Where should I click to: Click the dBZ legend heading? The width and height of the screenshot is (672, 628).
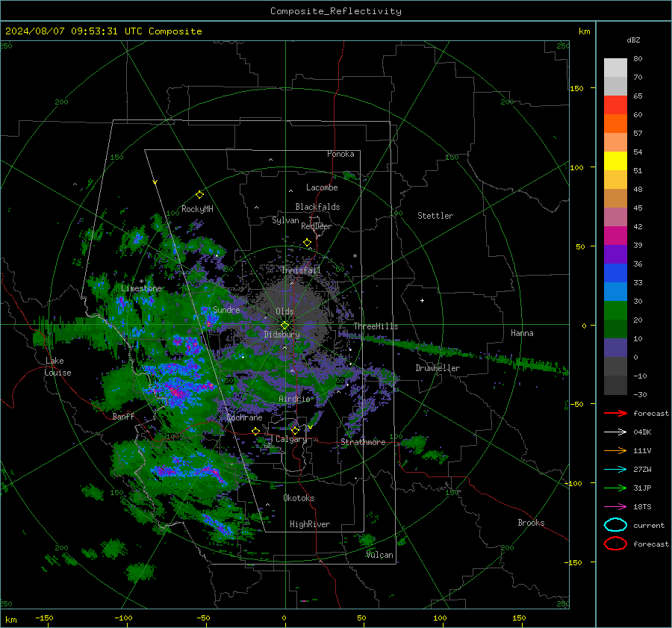pyautogui.click(x=633, y=40)
